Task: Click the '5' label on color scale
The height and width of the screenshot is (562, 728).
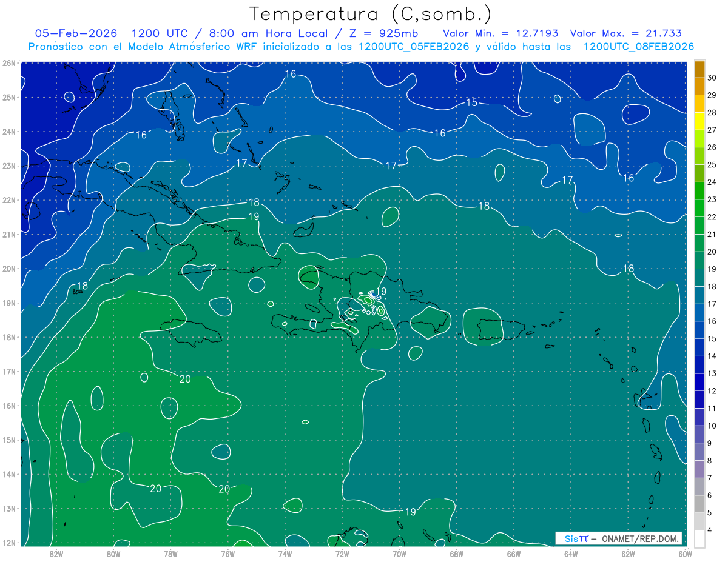Action: tap(710, 513)
